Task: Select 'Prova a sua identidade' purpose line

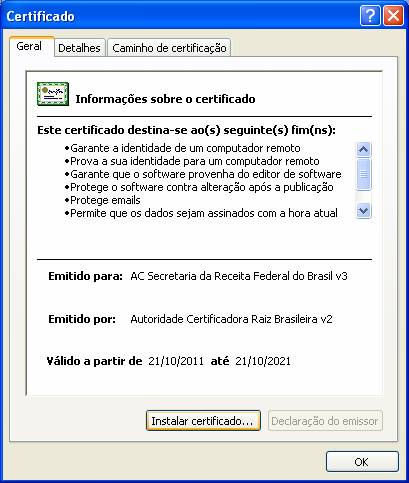Action: (x=192, y=161)
